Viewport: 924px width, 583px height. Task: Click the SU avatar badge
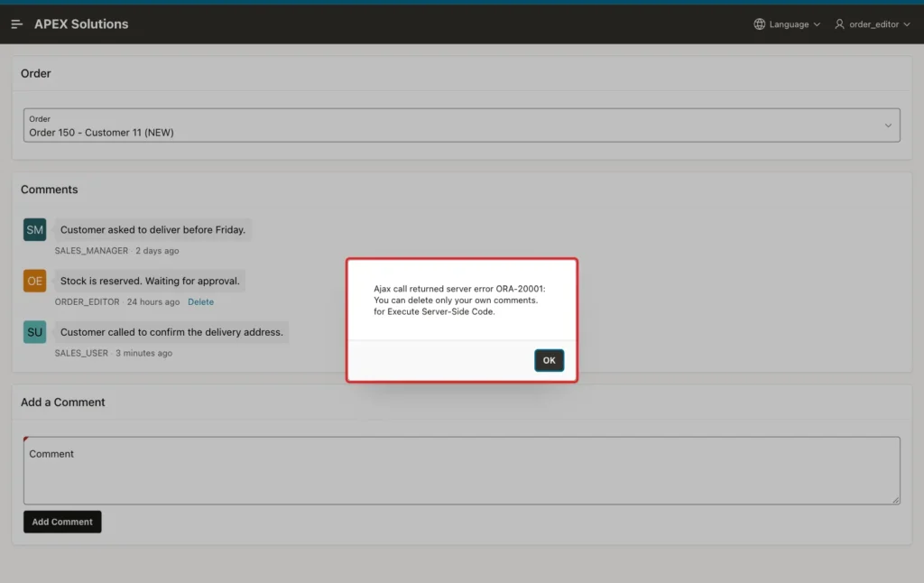[35, 332]
